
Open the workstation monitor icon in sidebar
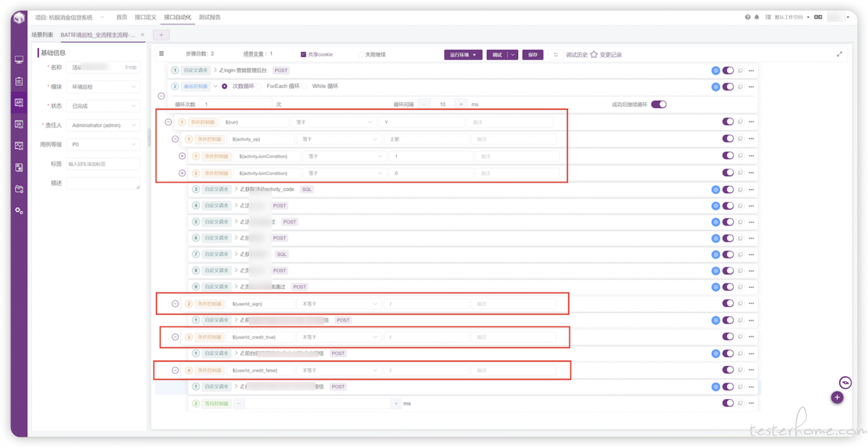point(19,60)
